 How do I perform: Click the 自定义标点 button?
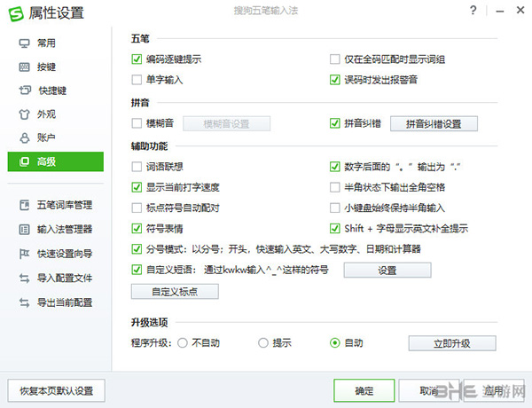(175, 292)
